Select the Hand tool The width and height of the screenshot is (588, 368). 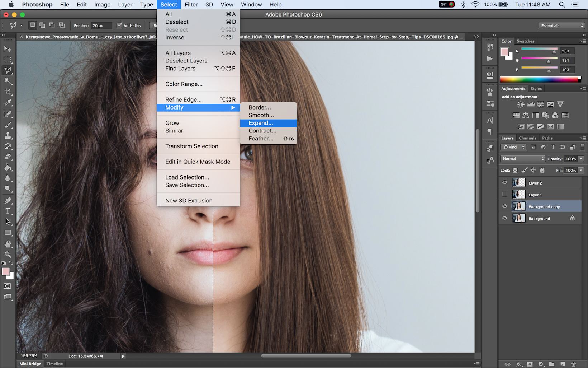tap(8, 244)
